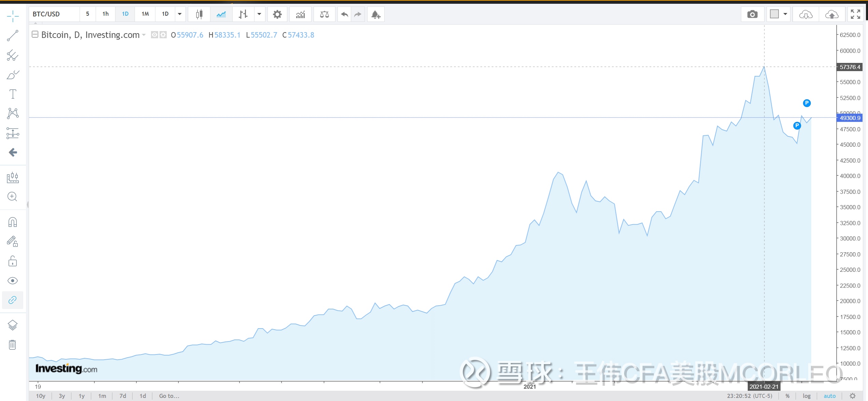Click the camera snapshot icon
The width and height of the screenshot is (868, 401).
(x=752, y=14)
